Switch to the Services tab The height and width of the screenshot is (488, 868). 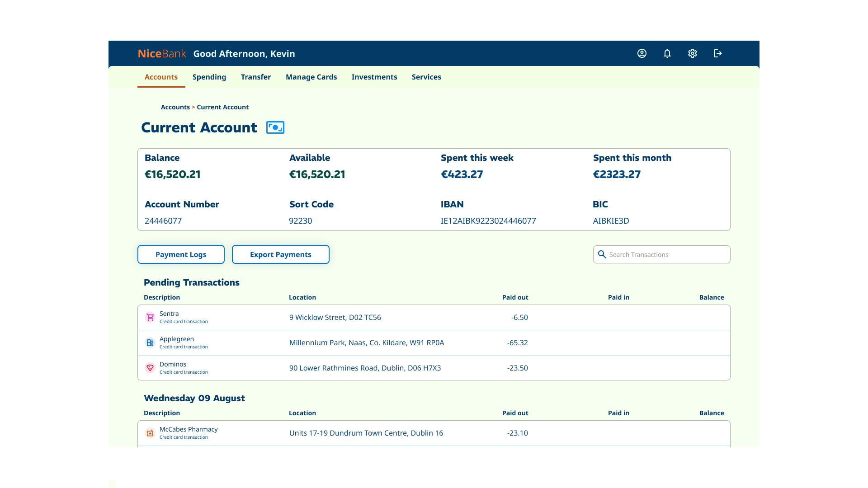tap(426, 77)
